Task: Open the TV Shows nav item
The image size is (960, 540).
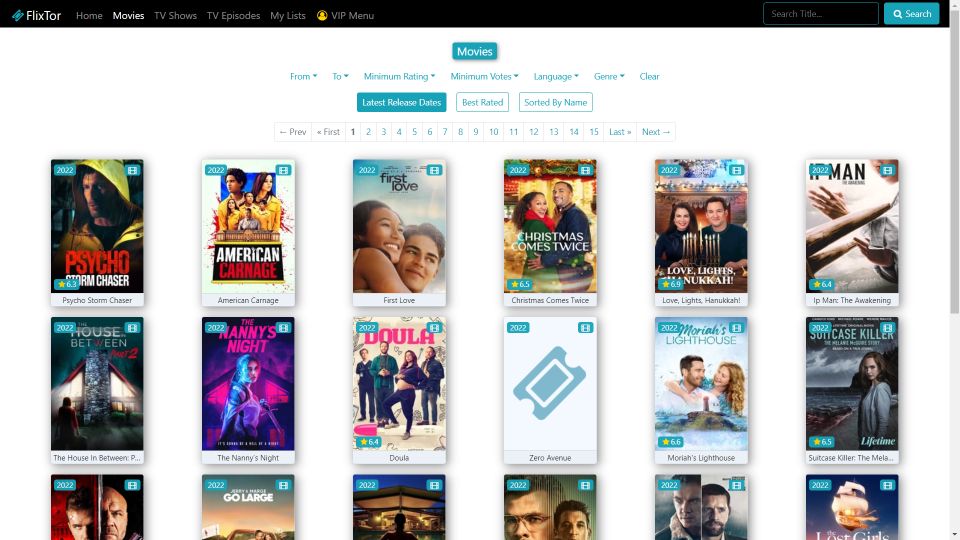Action: click(x=176, y=15)
